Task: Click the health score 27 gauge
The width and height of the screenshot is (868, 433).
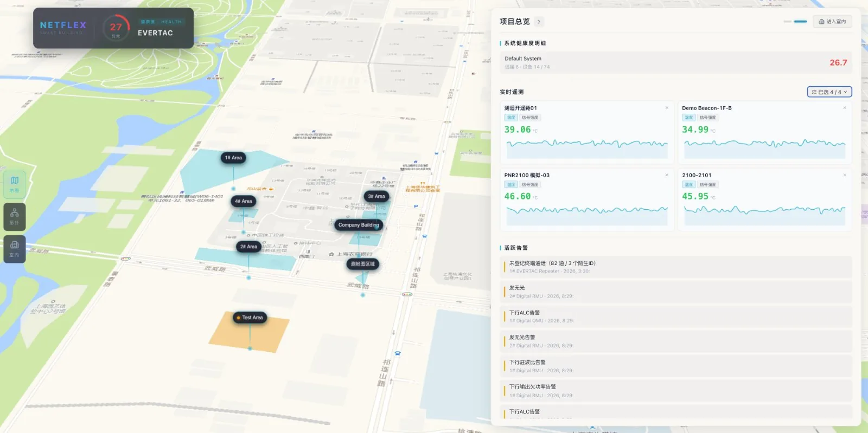Action: (116, 28)
